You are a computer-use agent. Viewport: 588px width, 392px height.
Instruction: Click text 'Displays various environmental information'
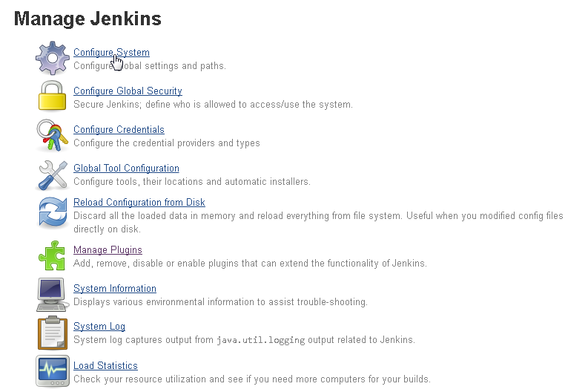pos(165,302)
